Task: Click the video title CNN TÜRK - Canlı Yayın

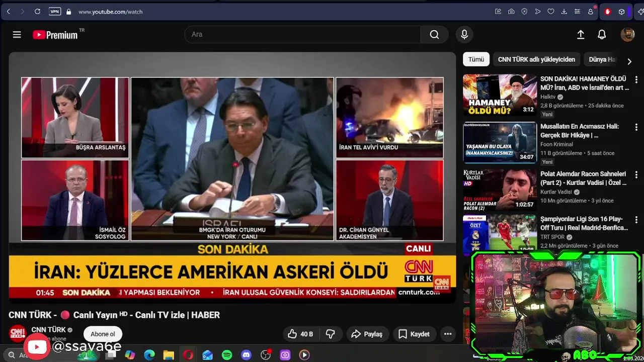Action: point(114,315)
